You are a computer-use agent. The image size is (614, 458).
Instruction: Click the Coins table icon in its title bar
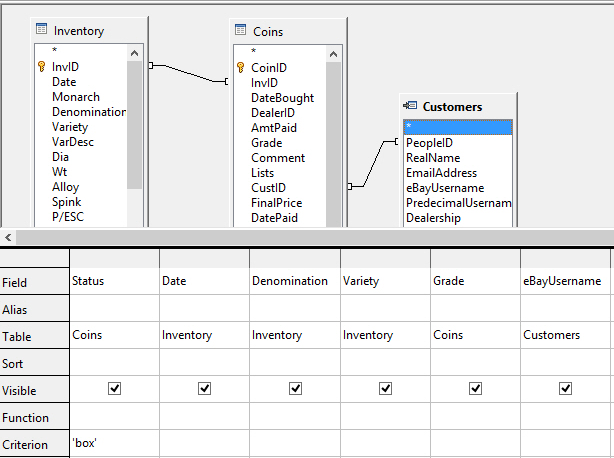point(240,30)
